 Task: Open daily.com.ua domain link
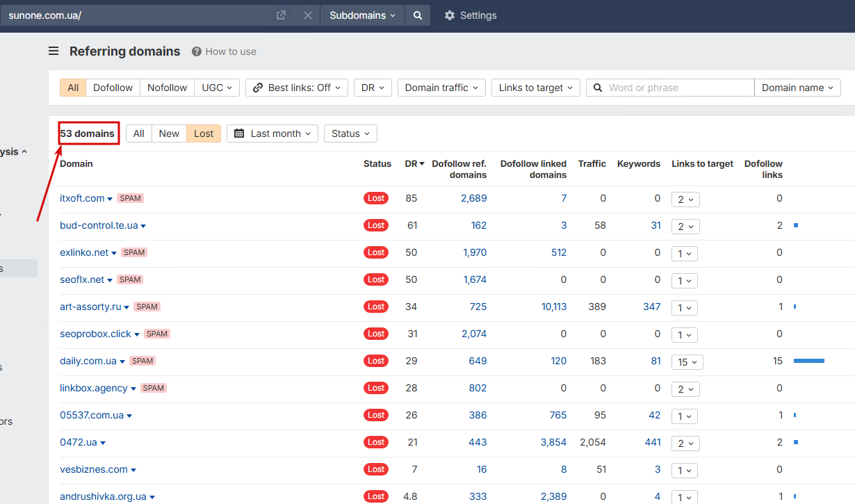click(88, 361)
